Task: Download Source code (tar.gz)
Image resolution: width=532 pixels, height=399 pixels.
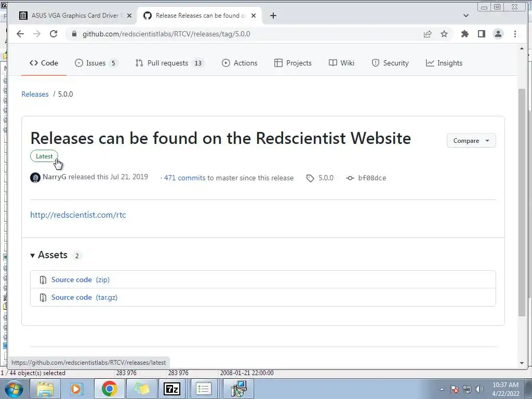Action: pos(85,298)
